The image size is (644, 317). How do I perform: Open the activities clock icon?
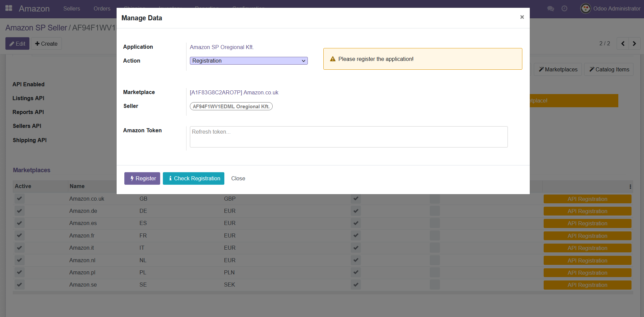coord(564,8)
